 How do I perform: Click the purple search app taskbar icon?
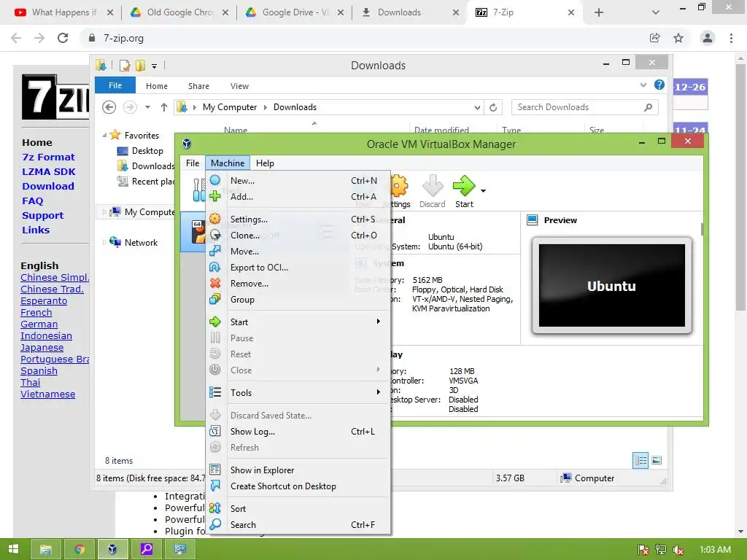point(146,549)
